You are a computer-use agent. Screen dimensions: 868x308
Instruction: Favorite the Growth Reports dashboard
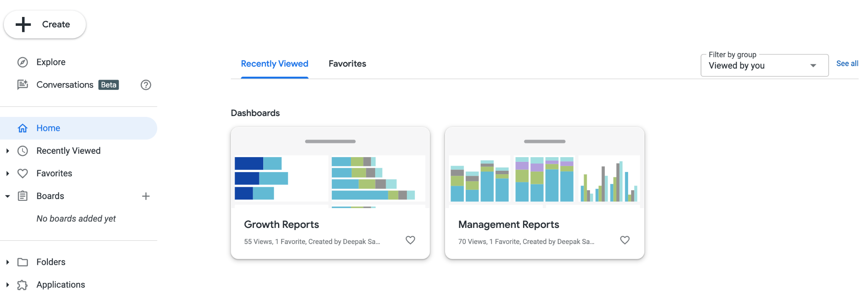pyautogui.click(x=410, y=240)
